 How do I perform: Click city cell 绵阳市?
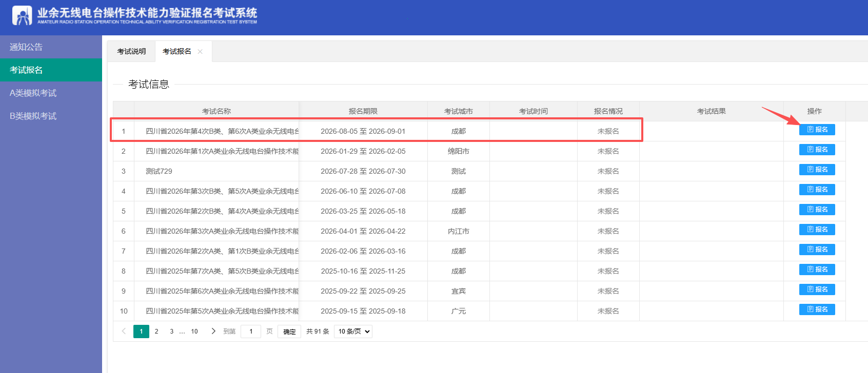click(x=459, y=151)
